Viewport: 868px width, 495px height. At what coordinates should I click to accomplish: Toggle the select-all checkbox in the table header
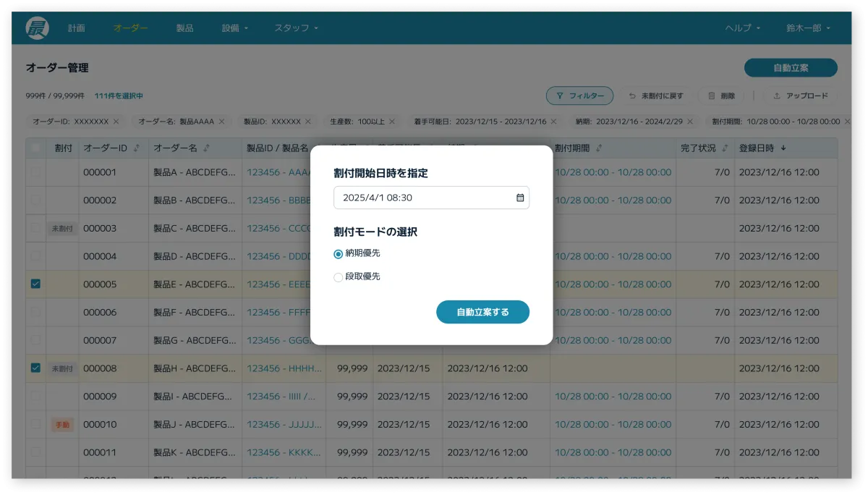[x=35, y=148]
